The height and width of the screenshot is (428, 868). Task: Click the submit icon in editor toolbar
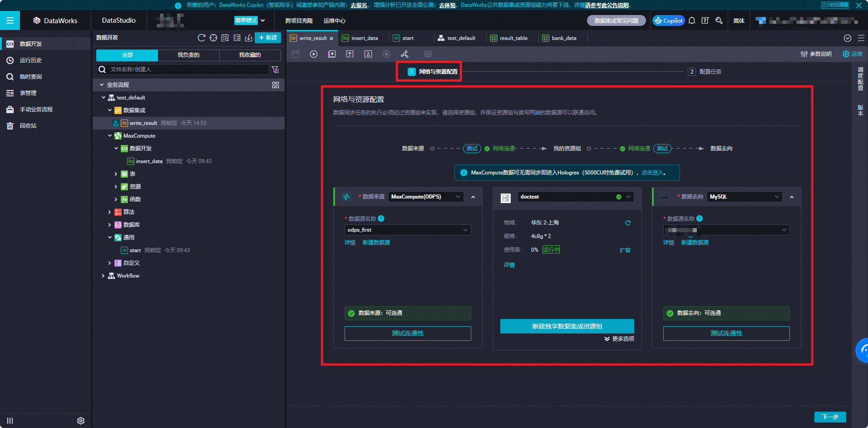(350, 54)
